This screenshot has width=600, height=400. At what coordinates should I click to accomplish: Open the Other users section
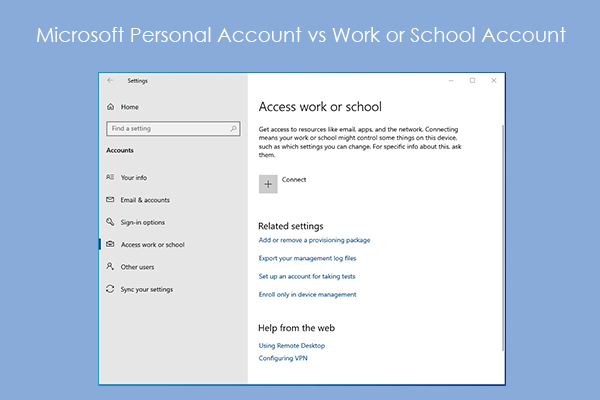(137, 267)
